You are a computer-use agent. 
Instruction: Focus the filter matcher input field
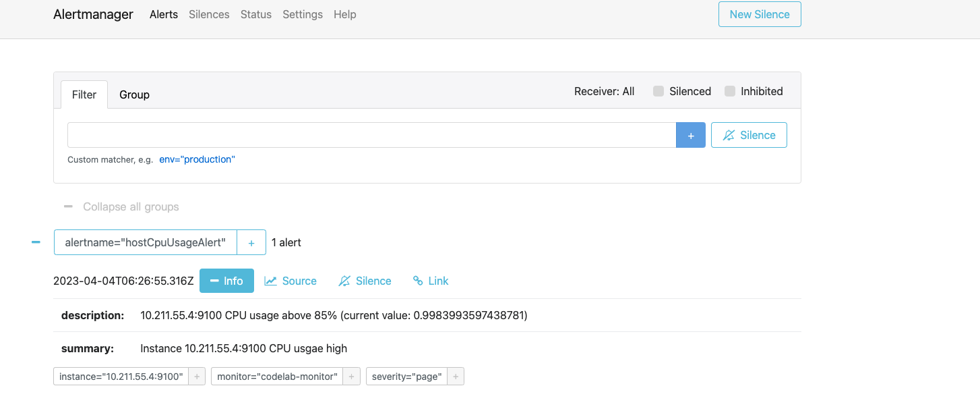[x=371, y=135]
